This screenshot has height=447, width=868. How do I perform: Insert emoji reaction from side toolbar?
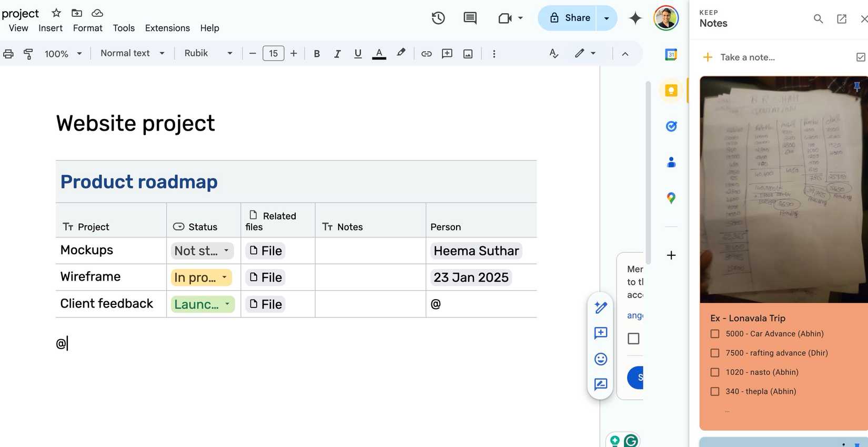[x=600, y=359]
